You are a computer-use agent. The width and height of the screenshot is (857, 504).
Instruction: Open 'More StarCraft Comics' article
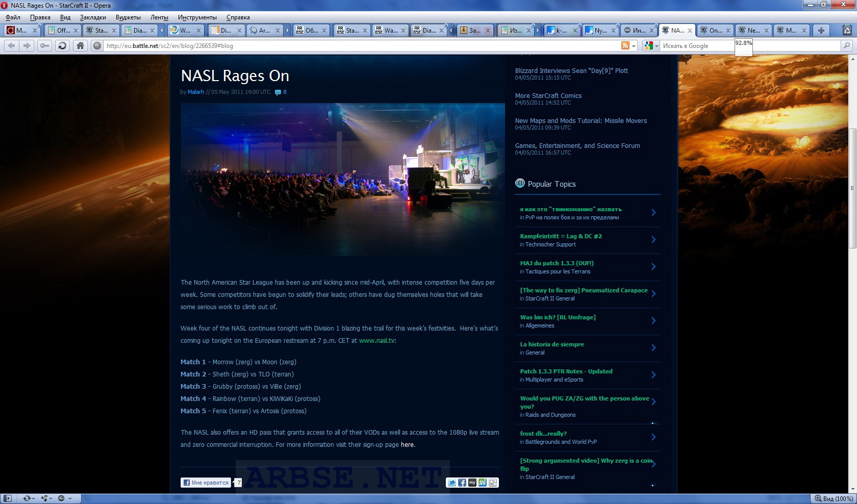(x=548, y=96)
